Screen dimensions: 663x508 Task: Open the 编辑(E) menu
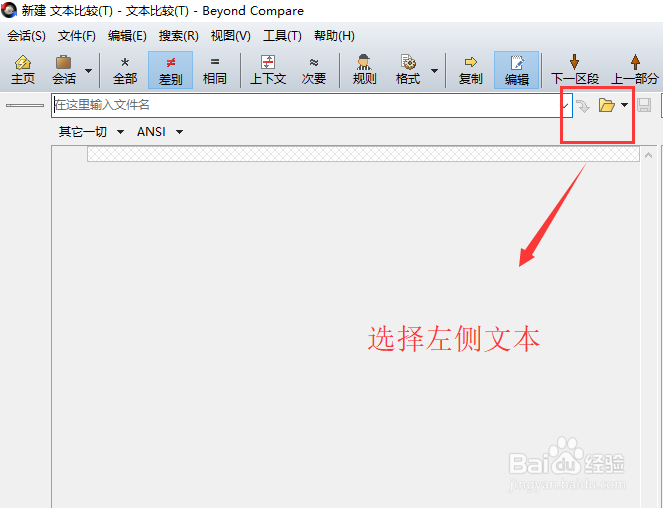pyautogui.click(x=127, y=36)
